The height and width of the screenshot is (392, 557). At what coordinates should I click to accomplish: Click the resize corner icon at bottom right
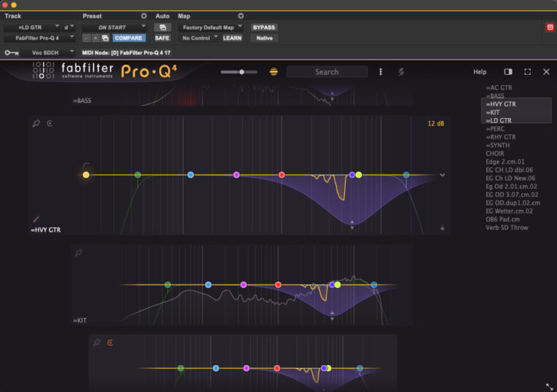(x=550, y=387)
